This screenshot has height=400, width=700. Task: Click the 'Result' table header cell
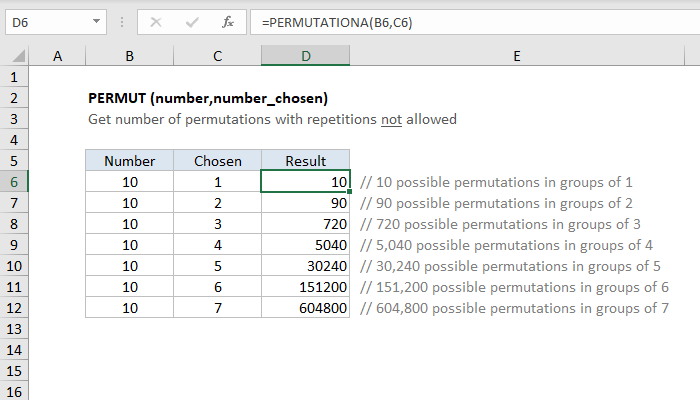pos(305,161)
